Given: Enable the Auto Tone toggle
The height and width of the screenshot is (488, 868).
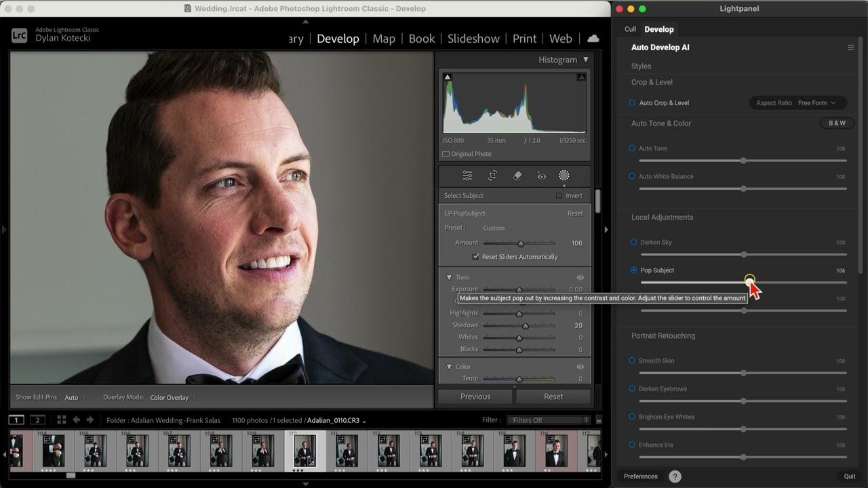Looking at the screenshot, I should pos(632,148).
